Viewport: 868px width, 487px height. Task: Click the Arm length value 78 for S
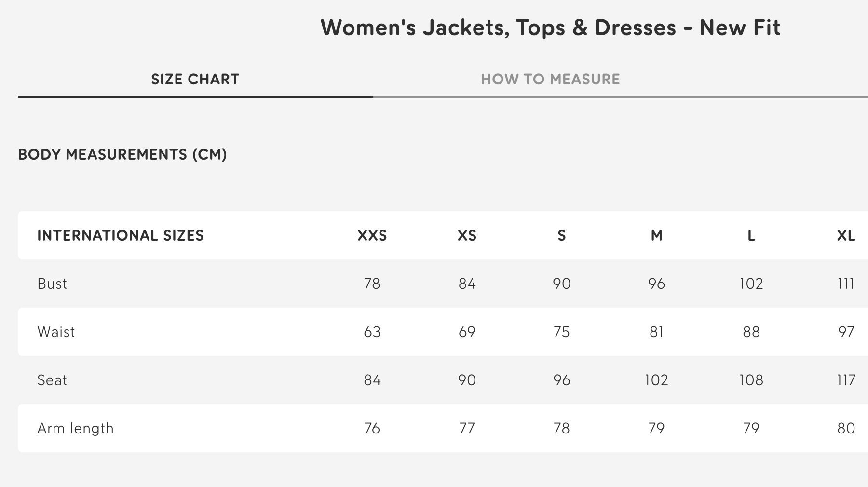561,428
